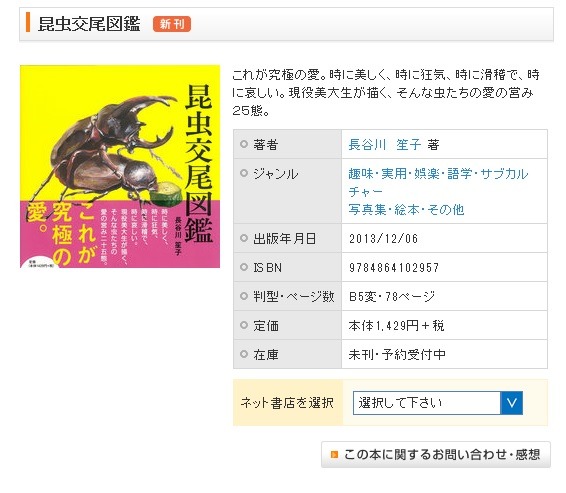Open the blue dropdown arrow for net bookstore

click(511, 403)
